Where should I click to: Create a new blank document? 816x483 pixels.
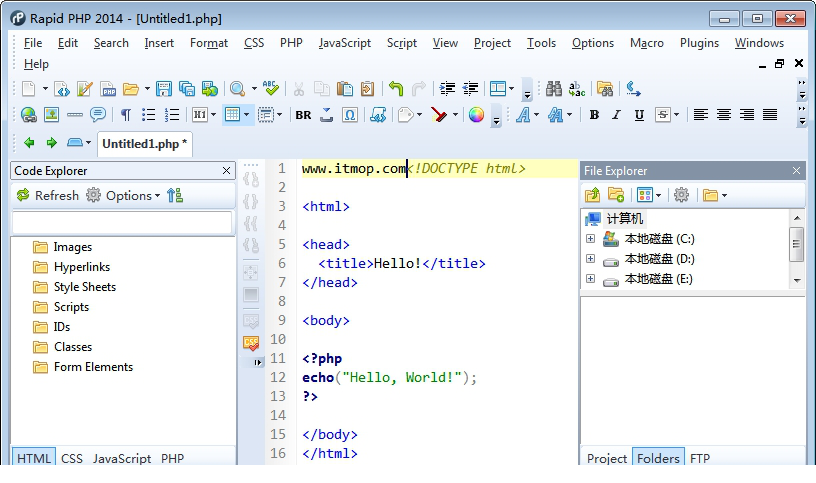coord(29,89)
